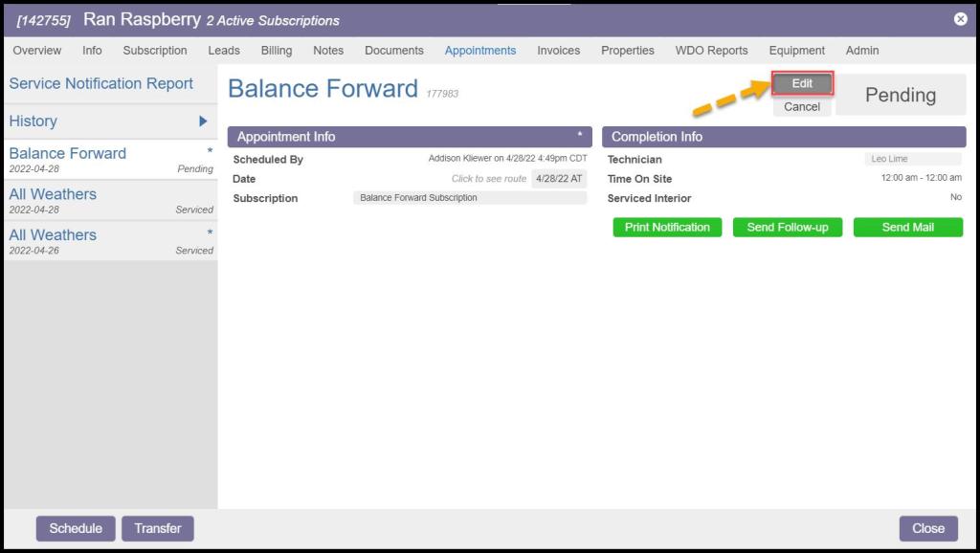980x553 pixels.
Task: Select Balance Forward appointment in sidebar
Action: (68, 154)
